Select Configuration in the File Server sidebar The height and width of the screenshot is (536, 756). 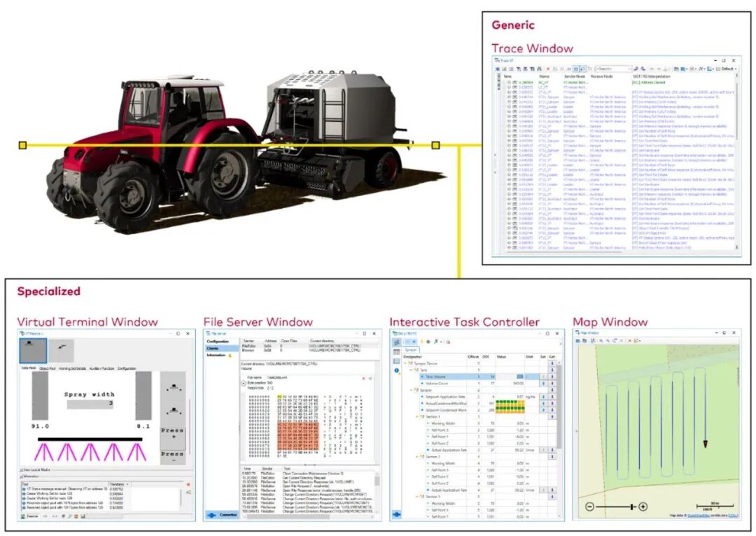[218, 342]
